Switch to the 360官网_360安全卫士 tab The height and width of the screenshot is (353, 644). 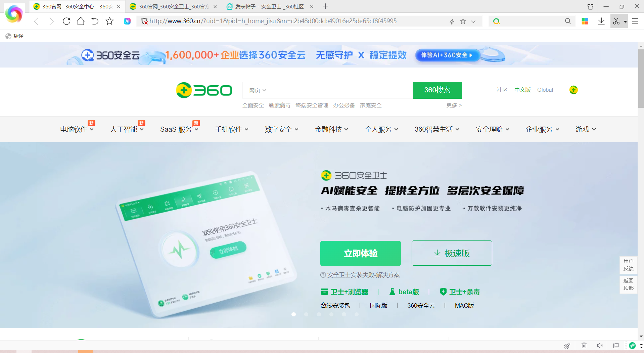coord(174,6)
